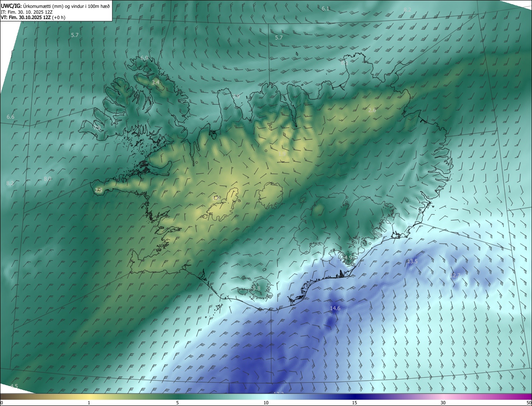Select the 5.8 value label on the south coast

click(x=256, y=288)
